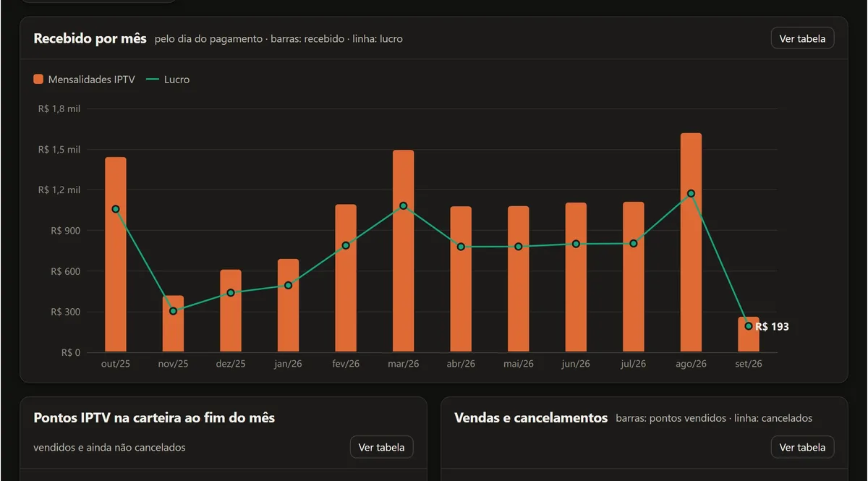
Task: Click the R$ 193 data label
Action: [773, 327]
